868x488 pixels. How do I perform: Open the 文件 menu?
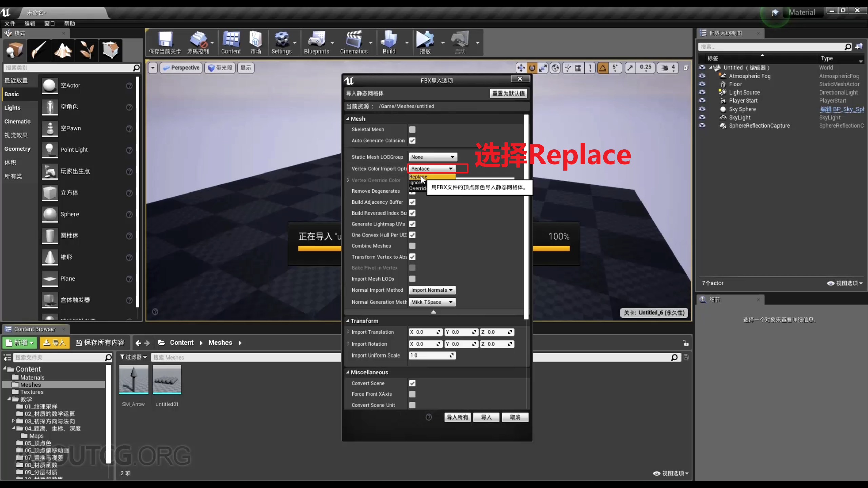[10, 23]
